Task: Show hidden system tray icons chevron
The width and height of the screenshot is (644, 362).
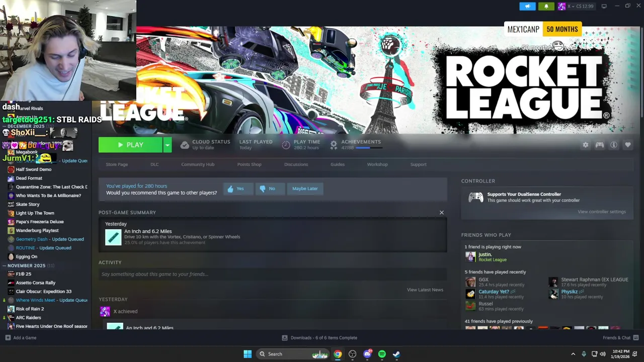Action: [x=573, y=354]
